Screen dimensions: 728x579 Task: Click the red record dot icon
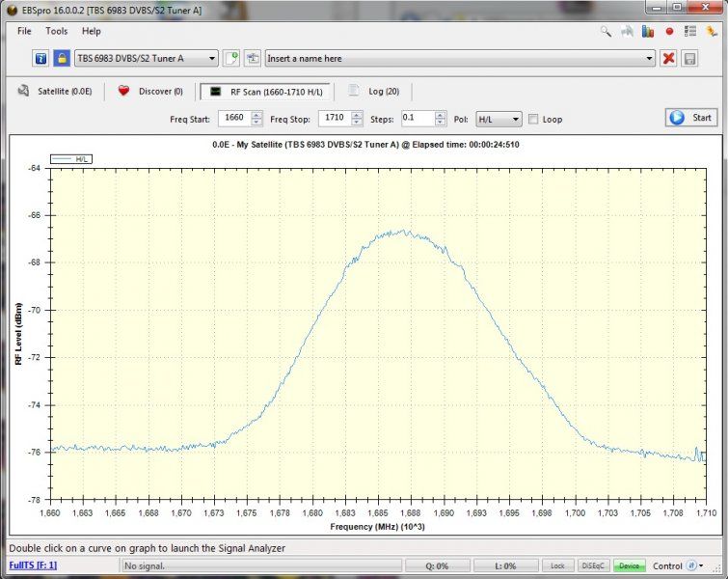point(669,31)
